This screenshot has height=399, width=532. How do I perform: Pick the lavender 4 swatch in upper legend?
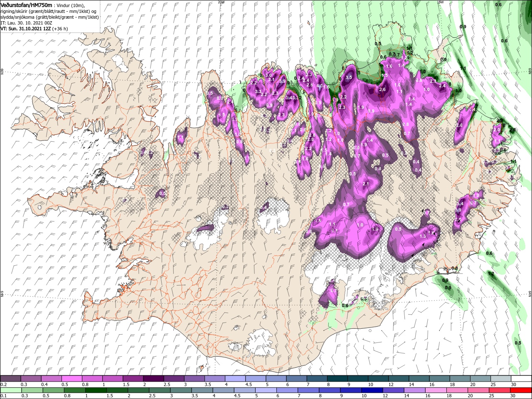point(234,379)
